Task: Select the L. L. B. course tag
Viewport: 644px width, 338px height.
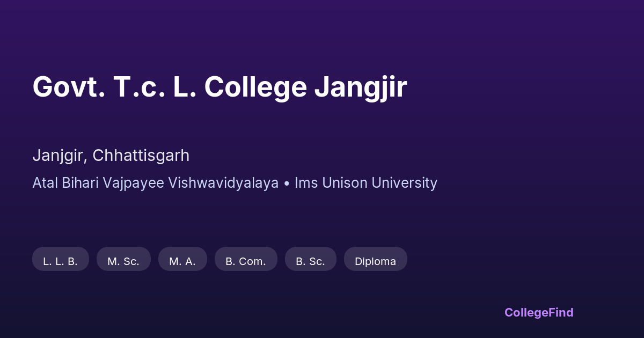Action: point(60,261)
